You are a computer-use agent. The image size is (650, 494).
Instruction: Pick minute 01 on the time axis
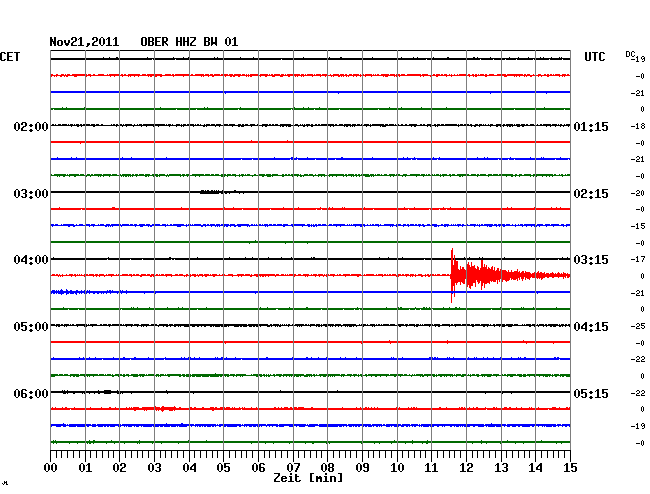coord(85,468)
